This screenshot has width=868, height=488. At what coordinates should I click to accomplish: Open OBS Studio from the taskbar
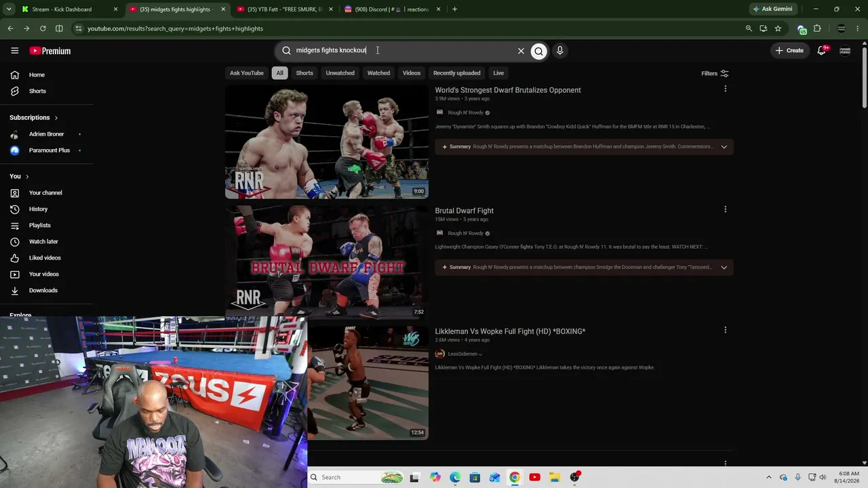point(574,477)
